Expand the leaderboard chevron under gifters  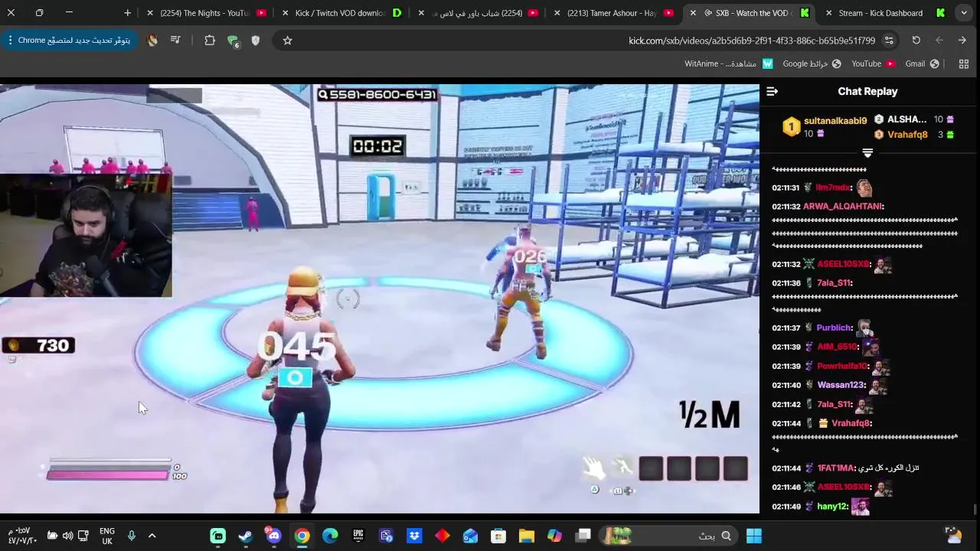pyautogui.click(x=867, y=153)
